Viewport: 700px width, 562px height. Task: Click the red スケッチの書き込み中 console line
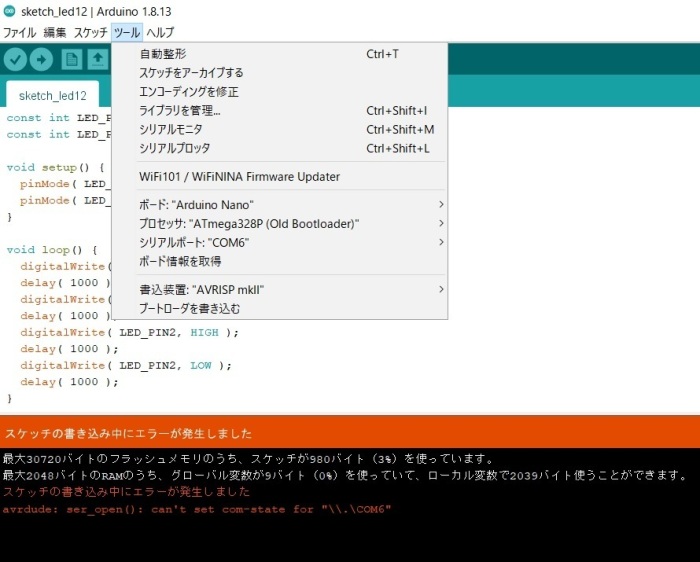[126, 492]
